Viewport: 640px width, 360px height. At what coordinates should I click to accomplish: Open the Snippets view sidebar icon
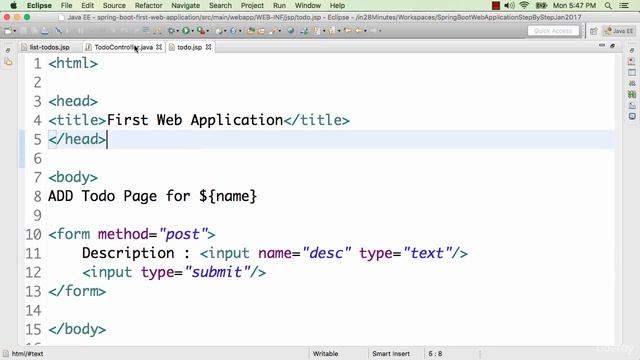click(x=632, y=105)
